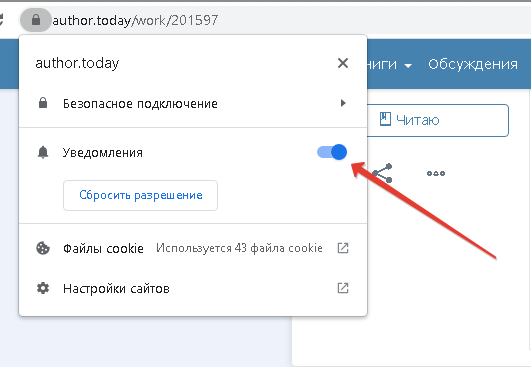
Task: Expand the secure connection arrow
Action: point(343,103)
